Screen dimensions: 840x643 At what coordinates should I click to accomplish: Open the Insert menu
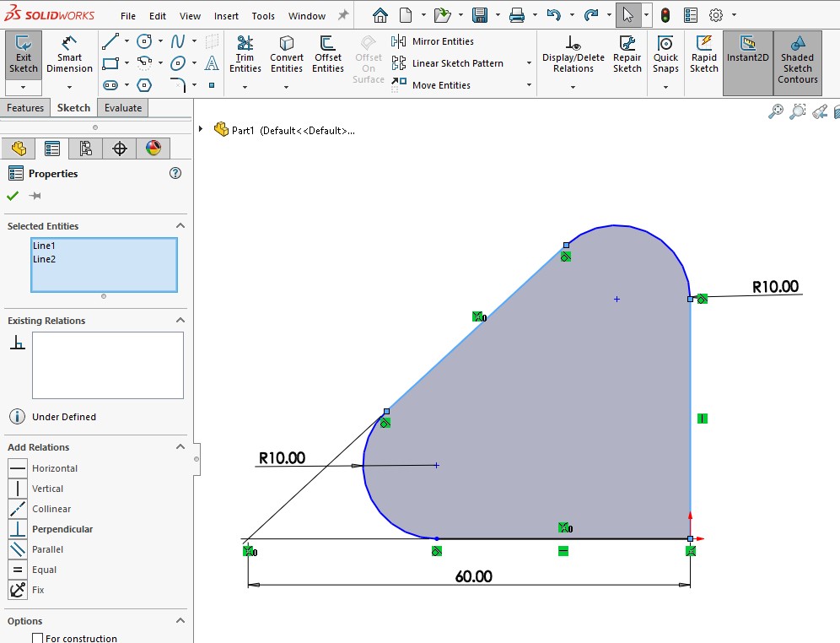tap(226, 16)
